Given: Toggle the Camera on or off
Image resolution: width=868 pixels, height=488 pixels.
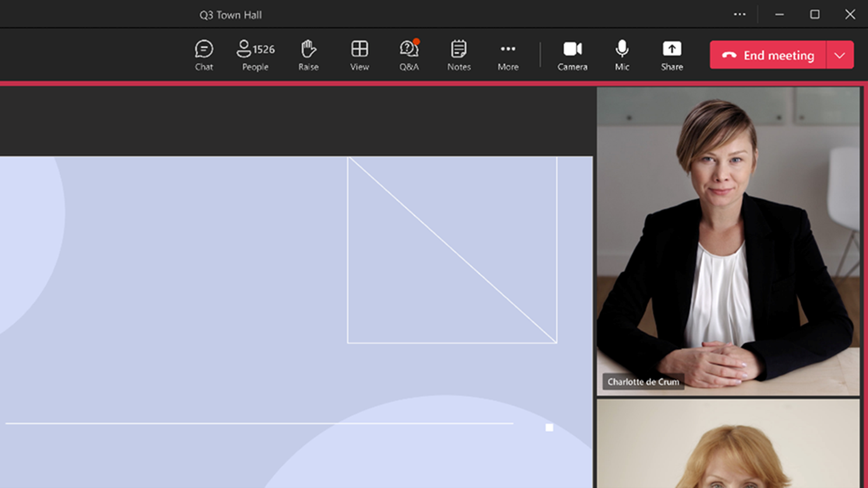Looking at the screenshot, I should tap(572, 55).
